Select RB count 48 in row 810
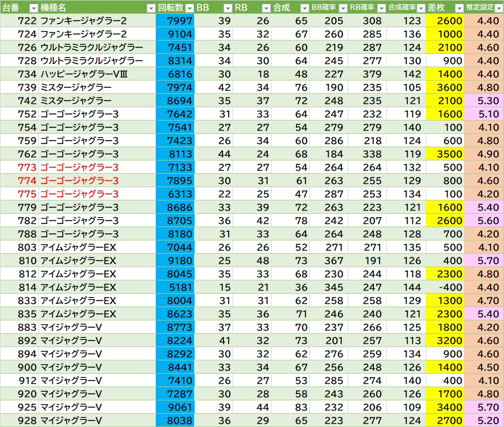This screenshot has height=427, width=504. pos(252,261)
